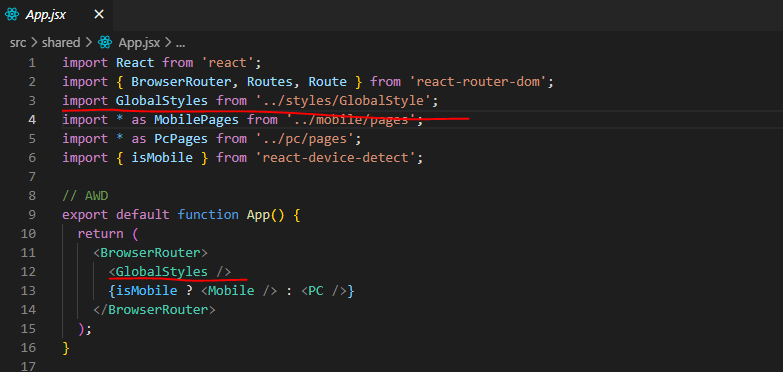The width and height of the screenshot is (783, 372).
Task: Click the '../styles/GlobalStyle' path string
Action: tap(343, 101)
